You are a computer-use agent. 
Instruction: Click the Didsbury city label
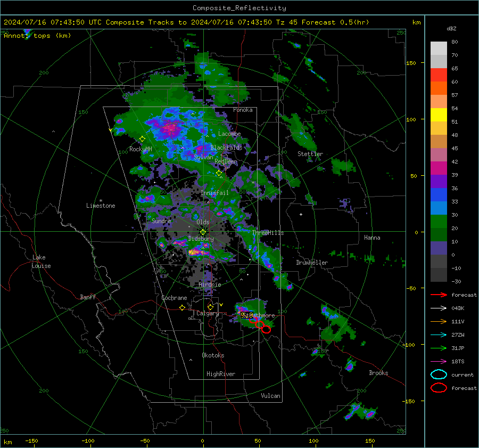coord(201,239)
